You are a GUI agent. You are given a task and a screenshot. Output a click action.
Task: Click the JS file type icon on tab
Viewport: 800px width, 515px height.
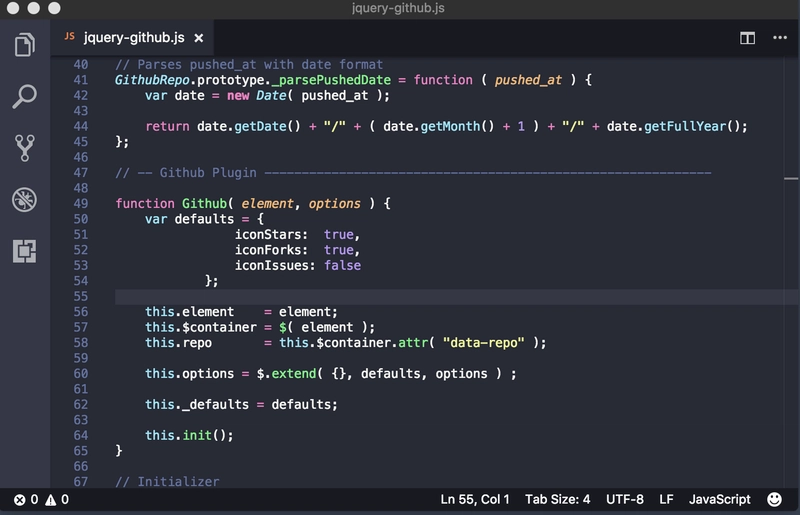click(x=69, y=36)
